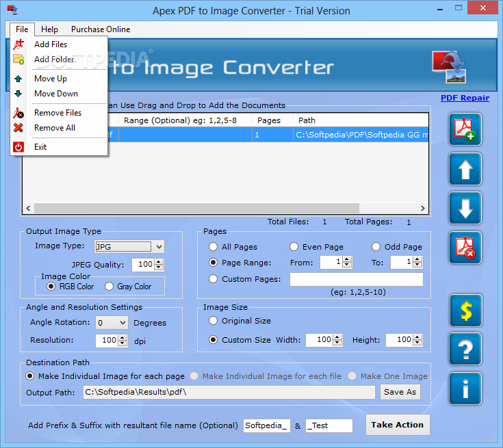This screenshot has width=503, height=448.
Task: Select the All Pages radio button
Action: pyautogui.click(x=213, y=247)
